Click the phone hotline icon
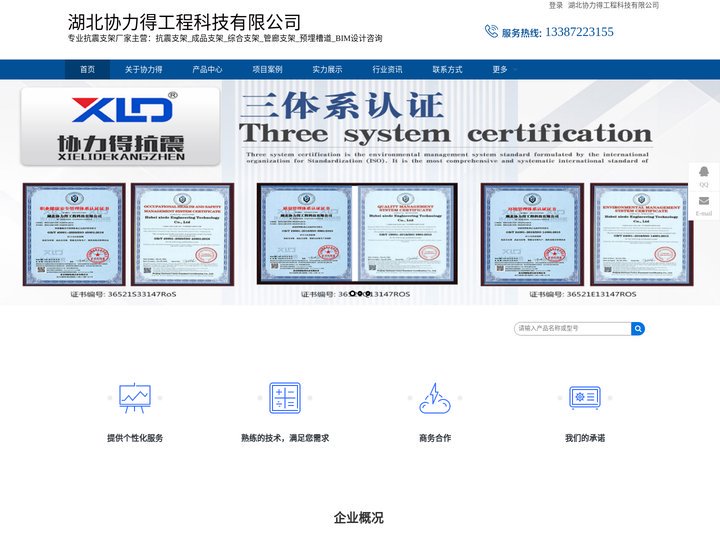This screenshot has width=720, height=540. pos(491,31)
